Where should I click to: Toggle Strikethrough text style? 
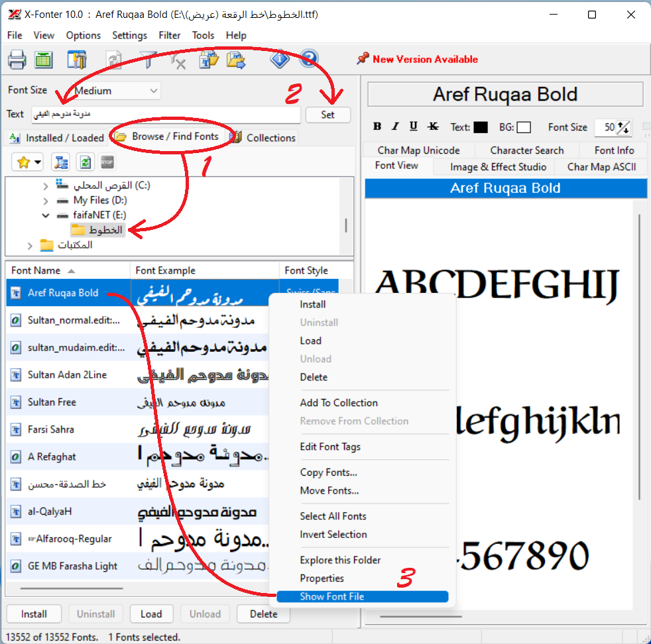coord(433,127)
